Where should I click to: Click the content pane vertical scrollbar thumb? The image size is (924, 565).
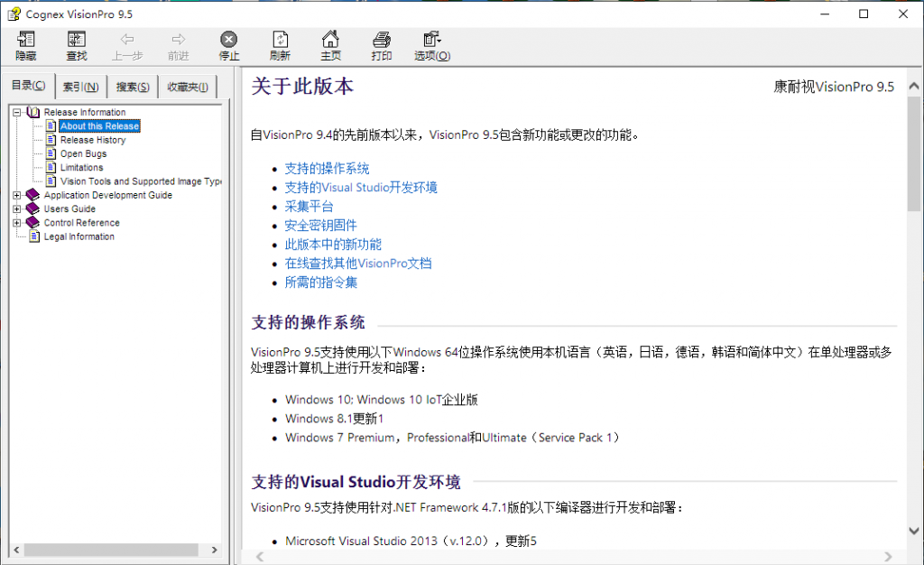pyautogui.click(x=914, y=153)
